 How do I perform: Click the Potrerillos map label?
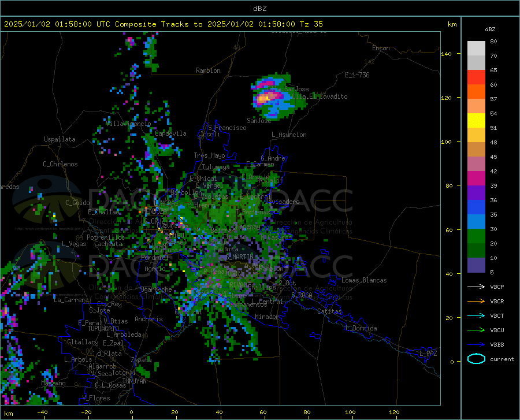106,237
